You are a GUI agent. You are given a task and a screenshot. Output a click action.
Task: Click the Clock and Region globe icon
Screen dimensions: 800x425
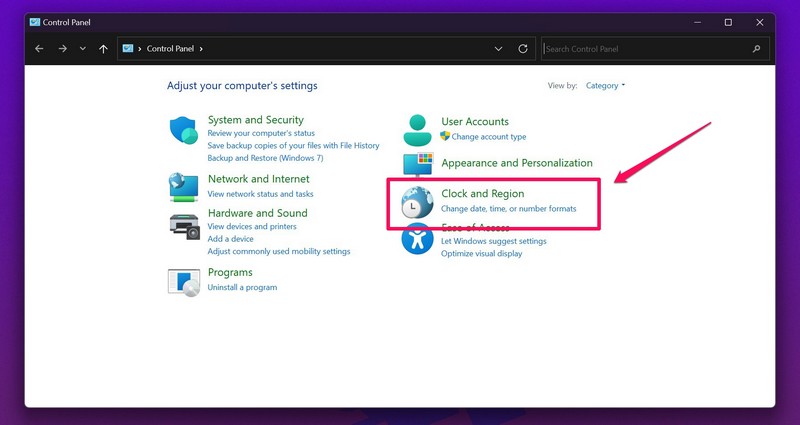[417, 203]
